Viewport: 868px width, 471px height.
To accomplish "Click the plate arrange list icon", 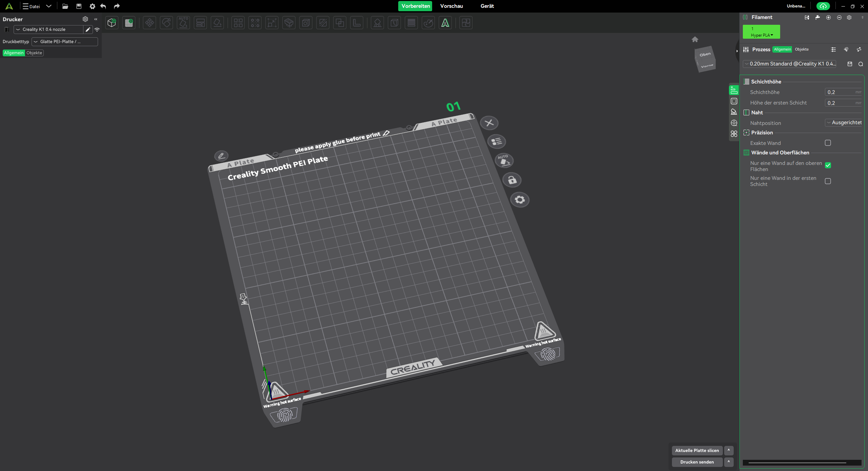I will [x=497, y=142].
